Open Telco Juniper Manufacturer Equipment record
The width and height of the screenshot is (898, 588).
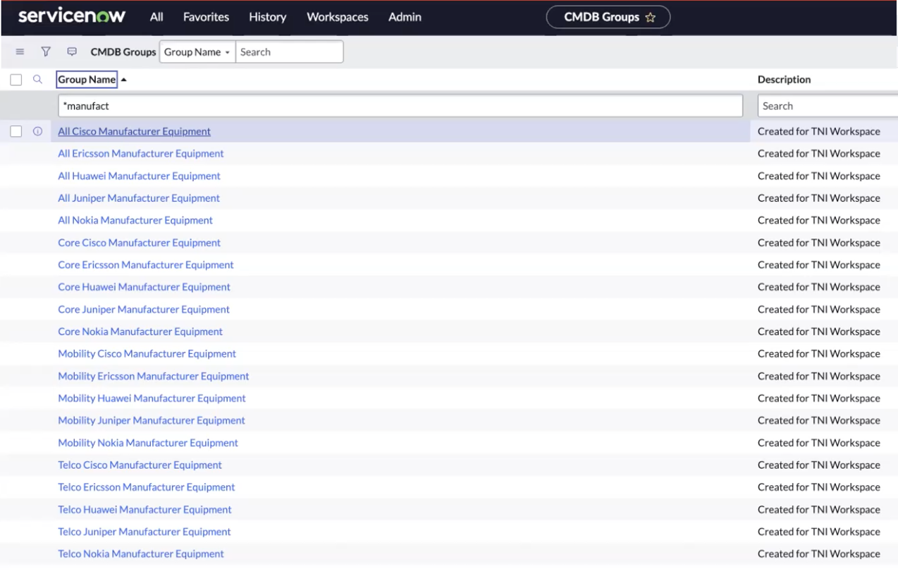click(144, 532)
